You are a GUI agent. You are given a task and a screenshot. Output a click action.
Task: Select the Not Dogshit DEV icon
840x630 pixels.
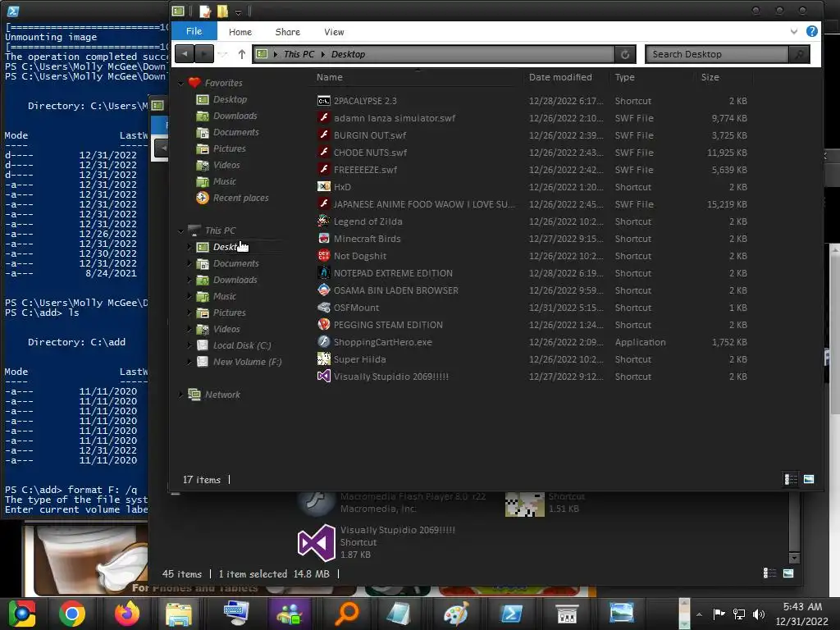click(323, 256)
